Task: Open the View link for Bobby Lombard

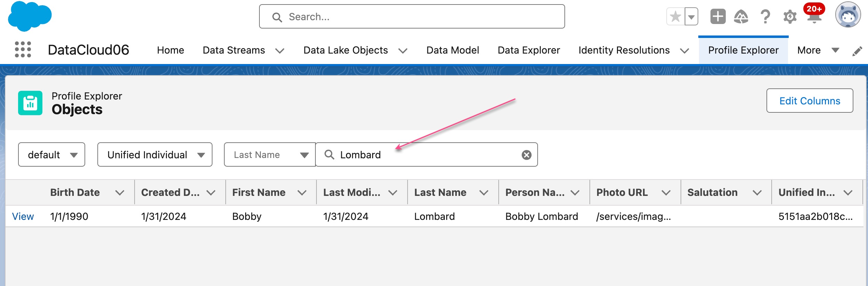Action: coord(23,216)
